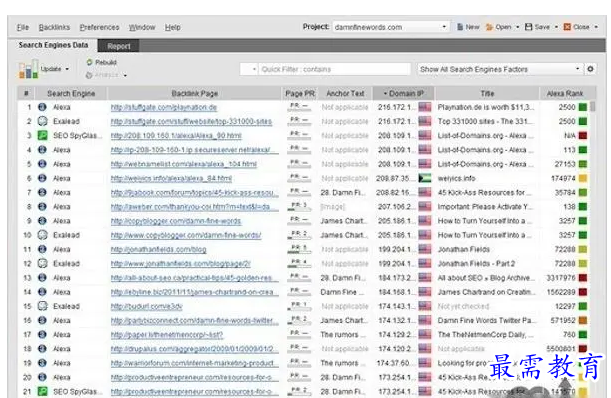Open the Window menu
The image size is (611, 398).
tap(142, 27)
